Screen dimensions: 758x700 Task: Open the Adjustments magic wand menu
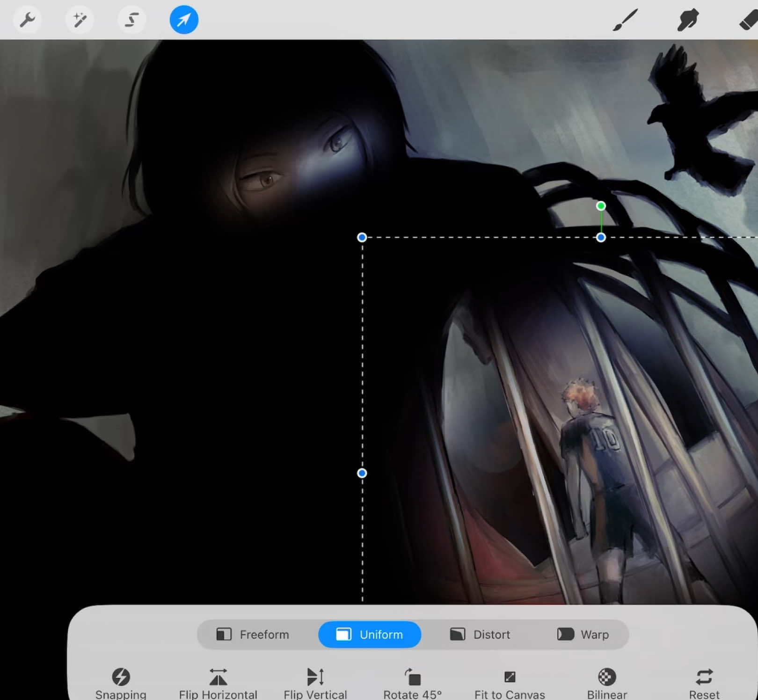point(80,20)
